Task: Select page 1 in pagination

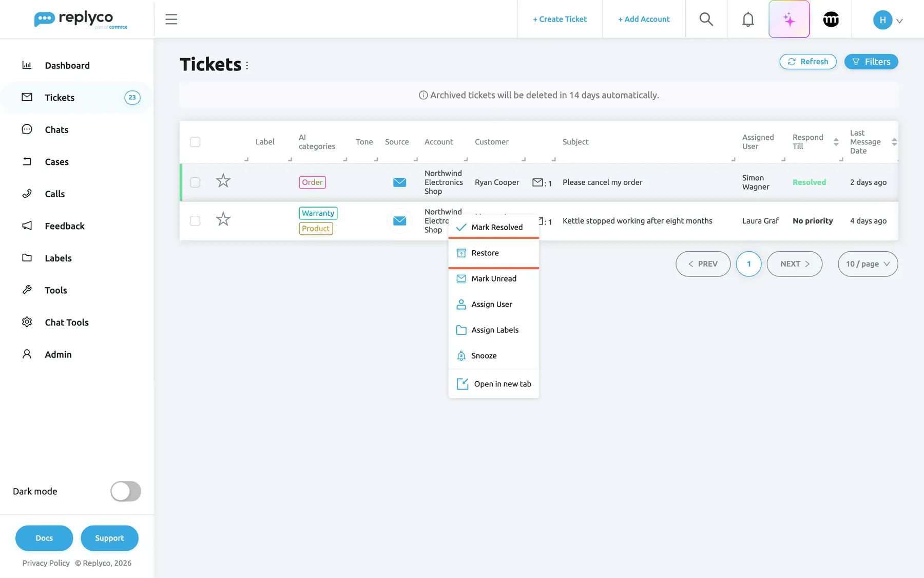Action: point(749,264)
